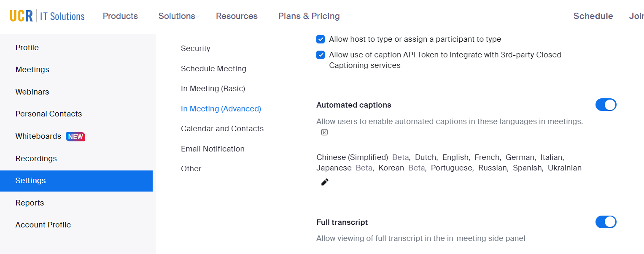Open the Resources menu

[x=237, y=16]
